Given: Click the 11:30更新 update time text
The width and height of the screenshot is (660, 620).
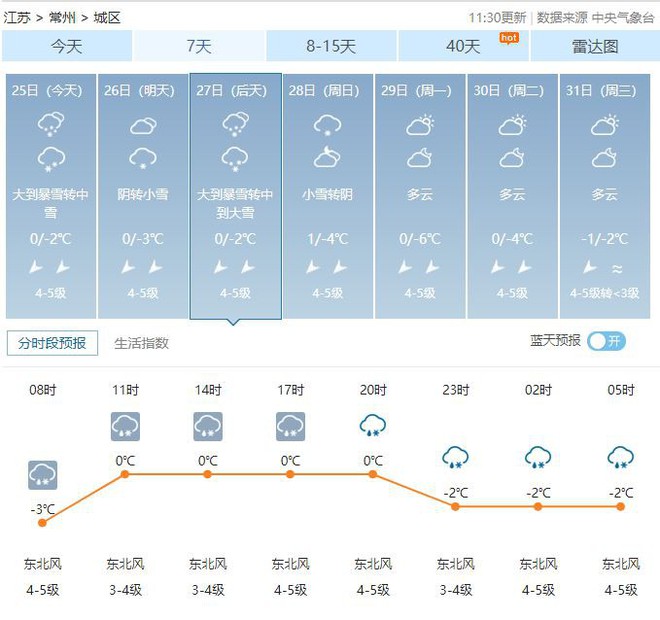Looking at the screenshot, I should coord(498,18).
